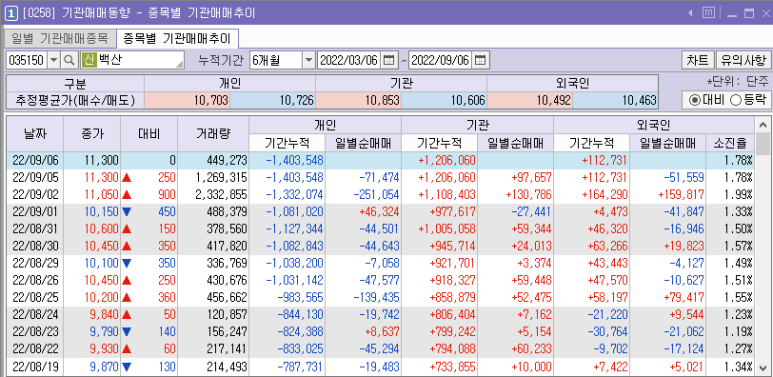Screen dimensions: 773x377
Task: Select the 22/08/30 date row
Action: [x=380, y=246]
